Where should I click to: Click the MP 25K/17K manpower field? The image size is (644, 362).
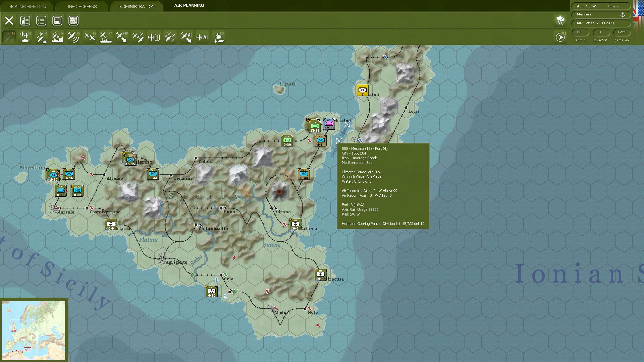[x=601, y=23]
